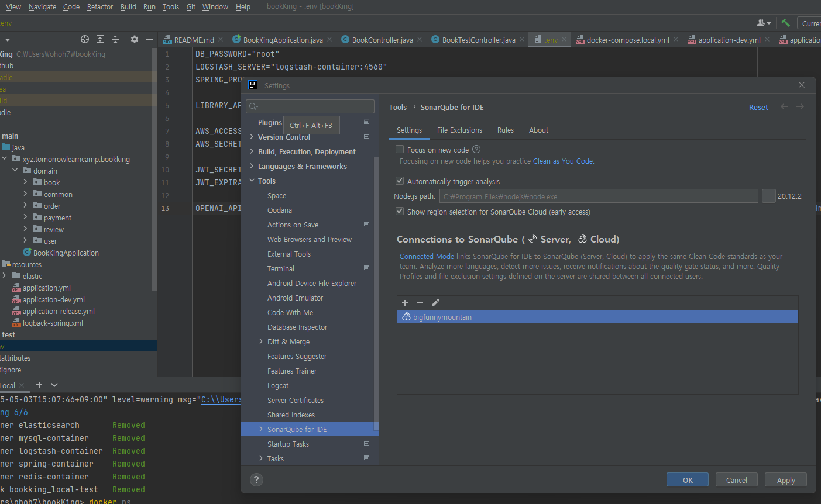This screenshot has width=821, height=504.
Task: Select opened file in Project panel
Action: (x=85, y=39)
